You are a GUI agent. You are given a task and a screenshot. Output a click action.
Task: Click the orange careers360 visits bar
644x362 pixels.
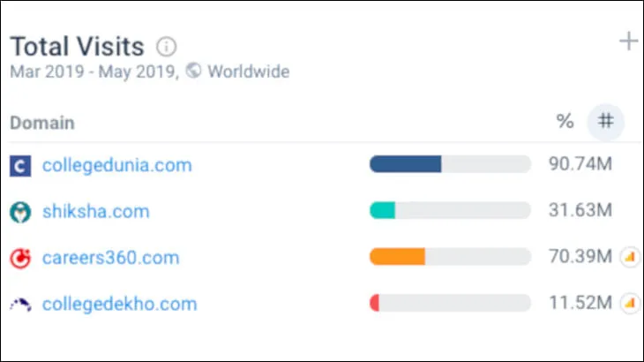point(397,257)
